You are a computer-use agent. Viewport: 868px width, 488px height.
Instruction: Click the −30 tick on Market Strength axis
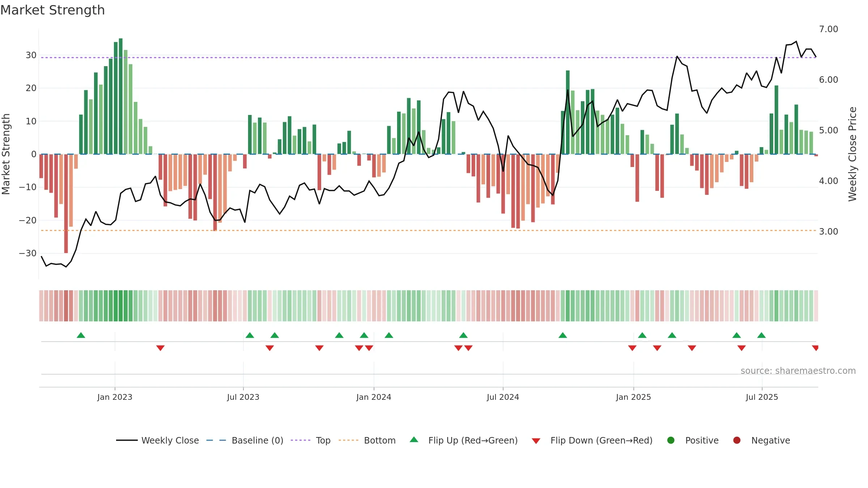[28, 253]
